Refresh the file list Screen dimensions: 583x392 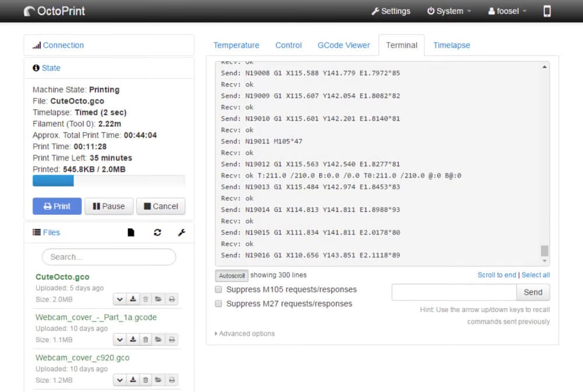pos(157,232)
